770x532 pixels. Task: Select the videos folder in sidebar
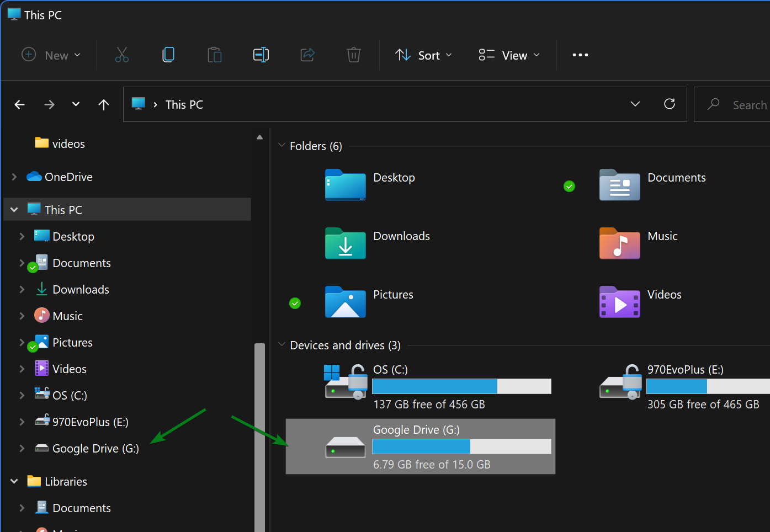tap(60, 143)
